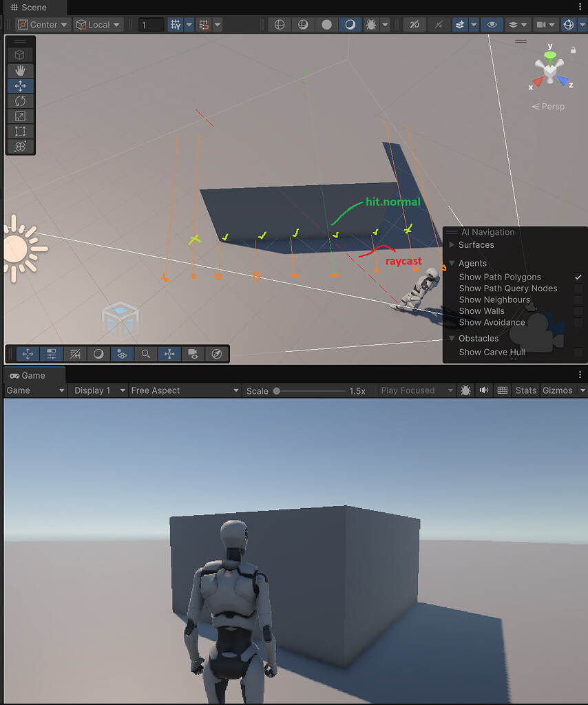Open the Free Aspect dropdown
Viewport: 588px width, 705px height.
click(185, 390)
